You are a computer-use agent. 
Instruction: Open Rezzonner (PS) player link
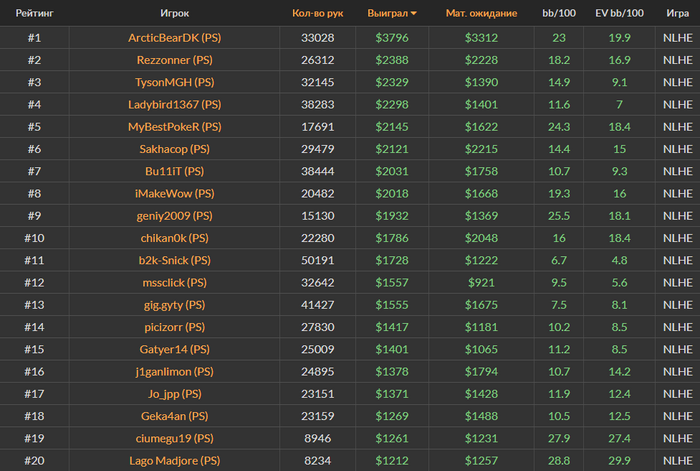click(175, 60)
